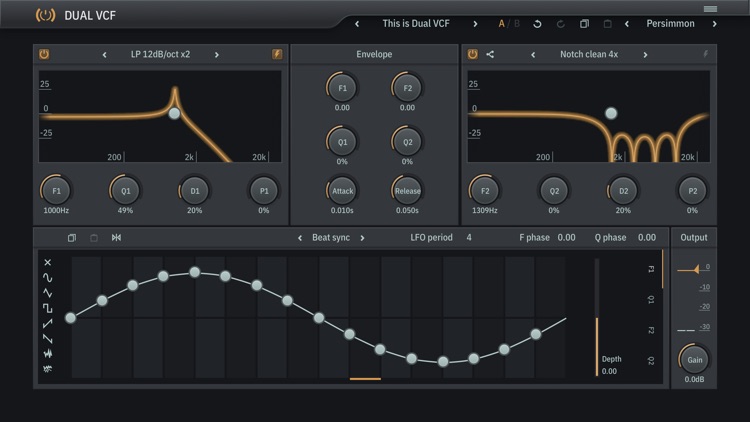Screen dimensions: 750x422
Task: Click filter 1 cutoff handle in the graph
Action: pyautogui.click(x=175, y=113)
